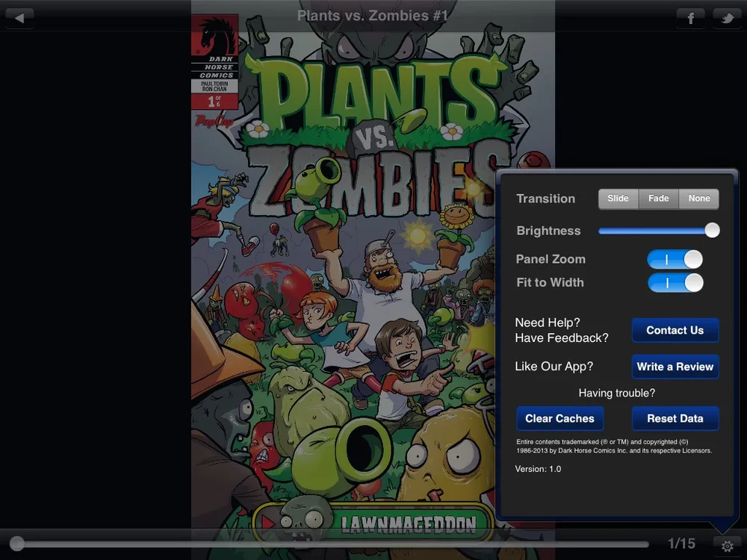Toggle the Panel Zoom switch
Image resolution: width=747 pixels, height=560 pixels.
tap(675, 260)
